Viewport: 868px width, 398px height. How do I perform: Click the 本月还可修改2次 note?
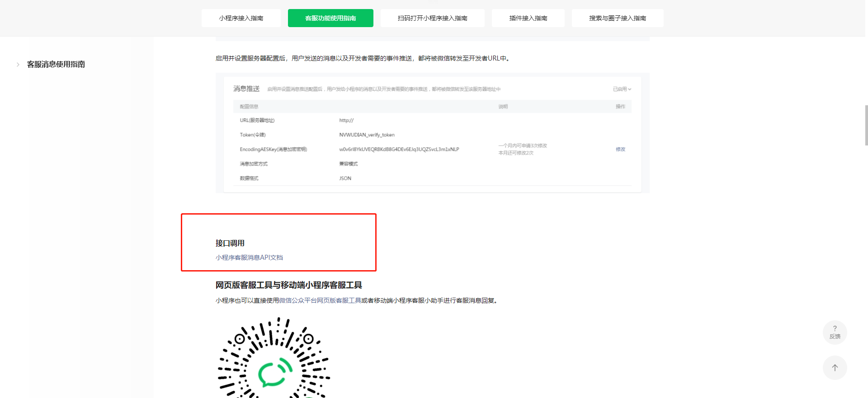point(516,153)
